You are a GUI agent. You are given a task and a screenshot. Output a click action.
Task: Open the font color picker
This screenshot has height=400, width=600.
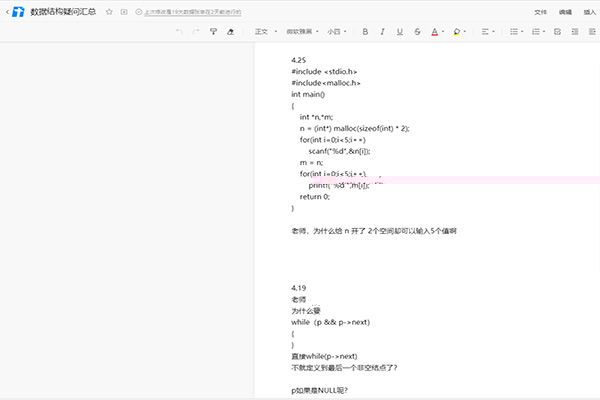point(435,32)
